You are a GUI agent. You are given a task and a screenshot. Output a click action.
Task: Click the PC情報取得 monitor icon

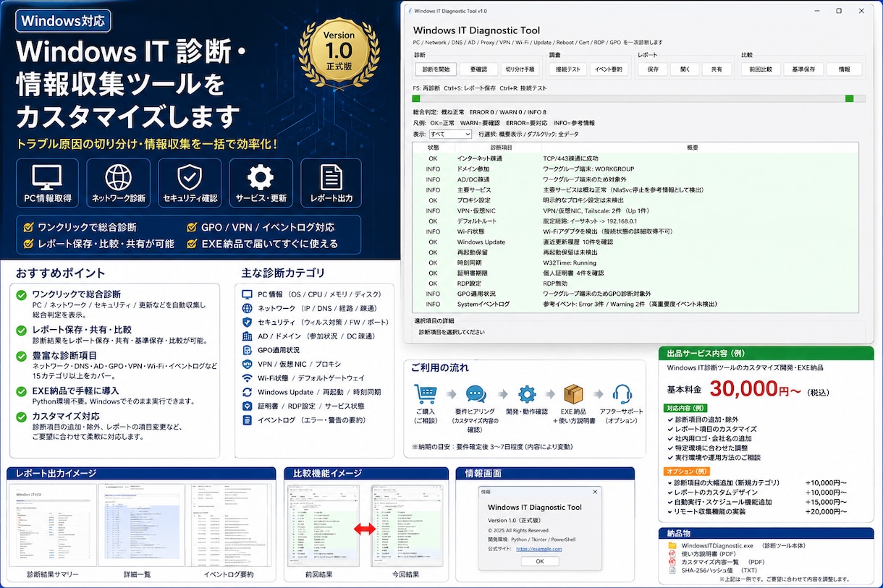point(47,176)
